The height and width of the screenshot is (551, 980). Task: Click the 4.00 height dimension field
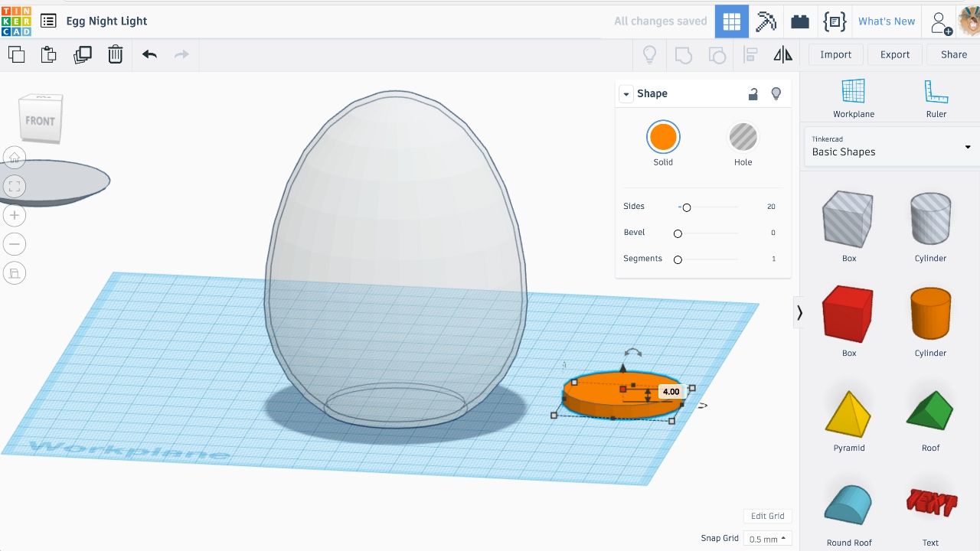(x=671, y=391)
